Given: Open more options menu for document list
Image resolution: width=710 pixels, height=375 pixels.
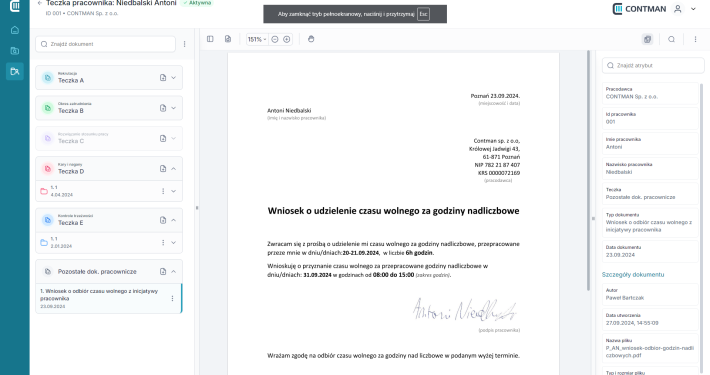Looking at the screenshot, I should coord(184,44).
